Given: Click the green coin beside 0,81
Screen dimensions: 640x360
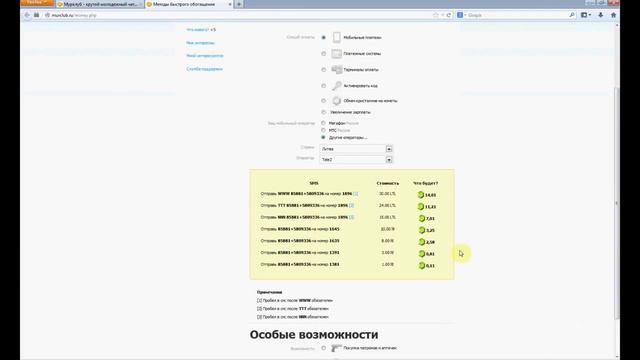Looking at the screenshot, I should pyautogui.click(x=422, y=253).
